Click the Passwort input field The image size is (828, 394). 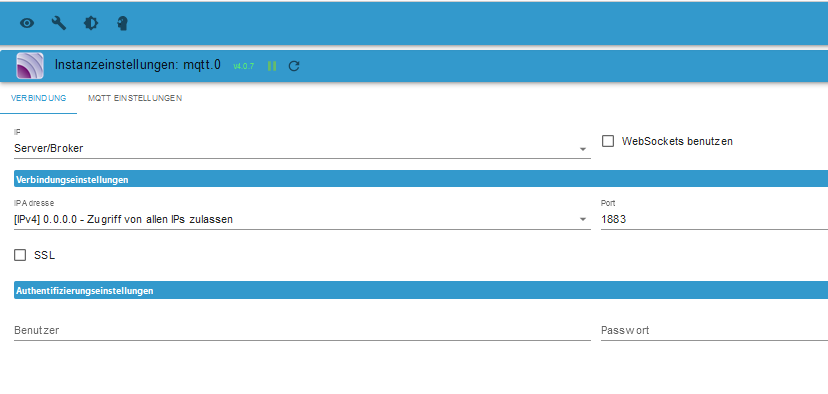pyautogui.click(x=714, y=331)
